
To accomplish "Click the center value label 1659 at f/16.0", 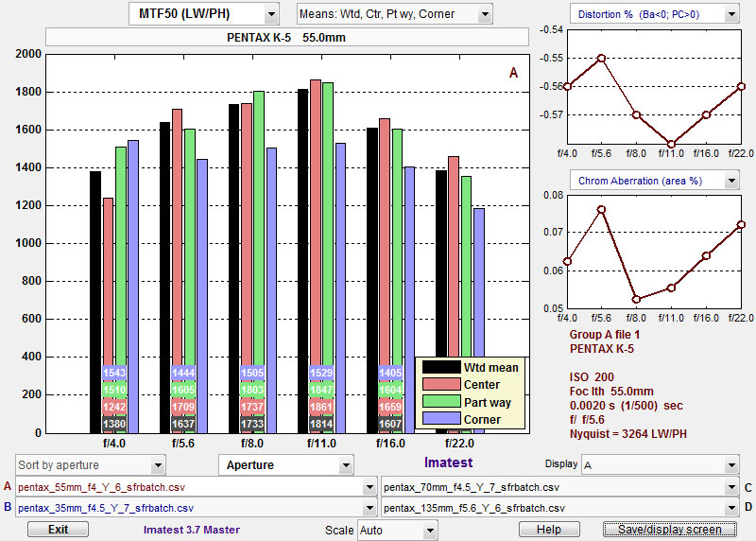I will (x=390, y=407).
